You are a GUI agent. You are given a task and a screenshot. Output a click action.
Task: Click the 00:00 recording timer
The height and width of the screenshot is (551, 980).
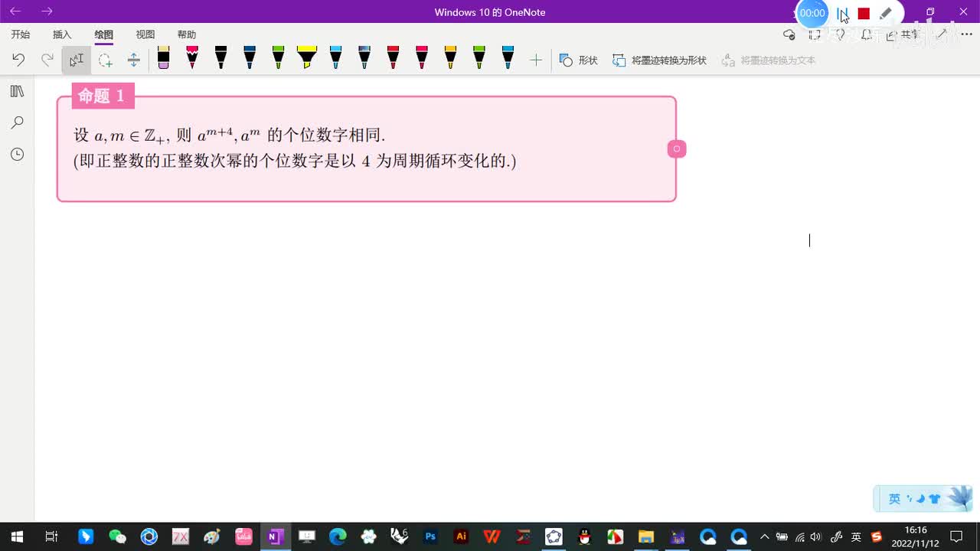click(812, 13)
